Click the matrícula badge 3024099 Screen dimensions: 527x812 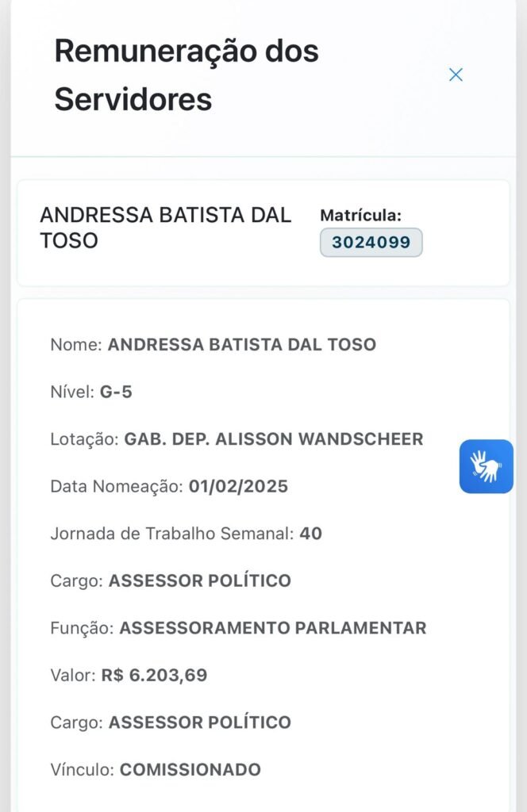[x=371, y=243]
